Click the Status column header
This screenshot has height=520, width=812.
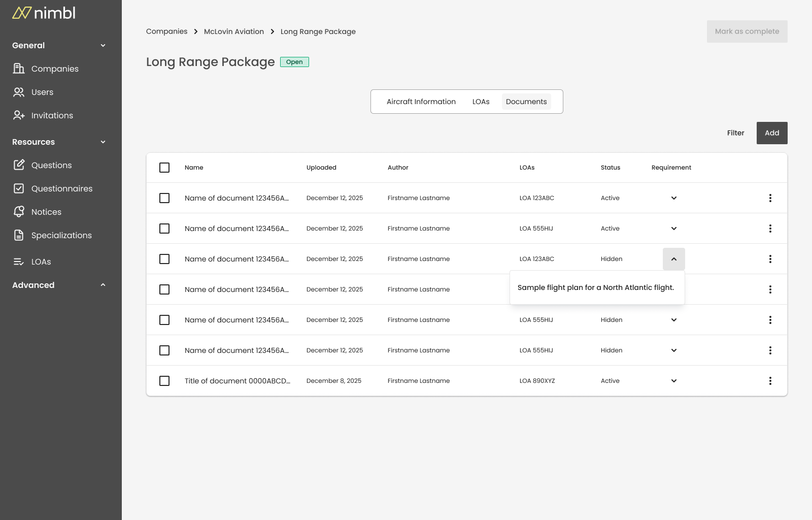click(x=611, y=168)
